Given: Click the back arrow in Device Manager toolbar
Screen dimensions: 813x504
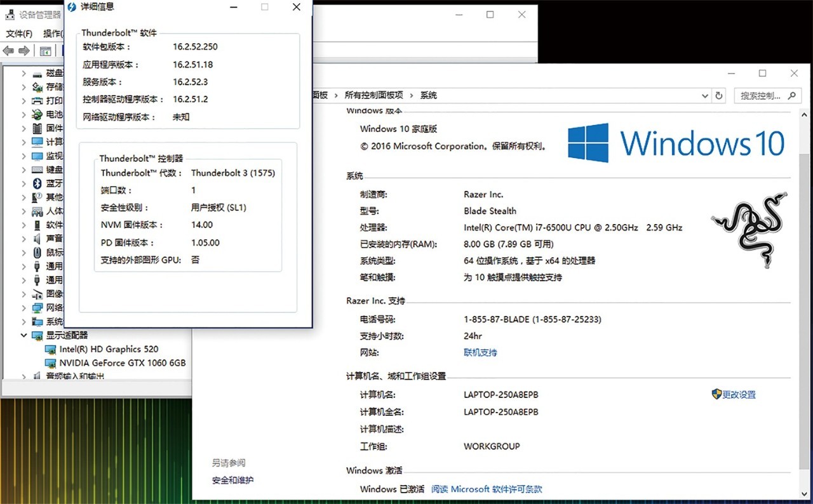Looking at the screenshot, I should click(8, 51).
